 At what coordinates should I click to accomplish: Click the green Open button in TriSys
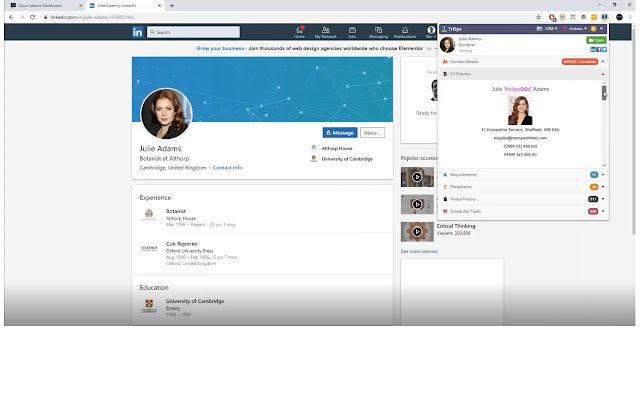596,40
